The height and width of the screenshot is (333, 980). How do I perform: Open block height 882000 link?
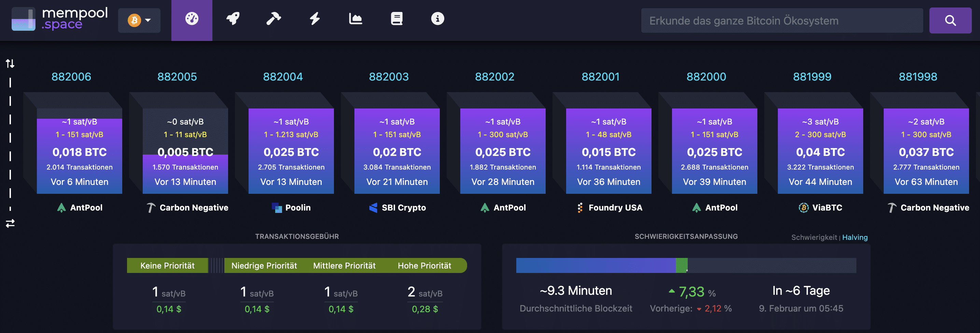706,77
